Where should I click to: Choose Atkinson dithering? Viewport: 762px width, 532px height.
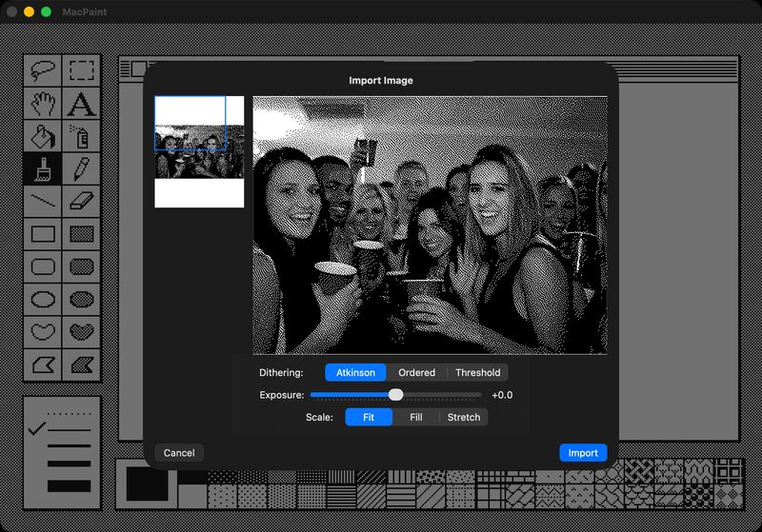coord(355,372)
